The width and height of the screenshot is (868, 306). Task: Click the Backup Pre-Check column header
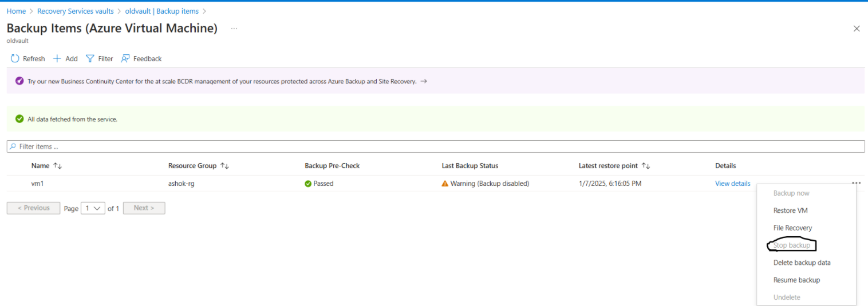(x=332, y=166)
